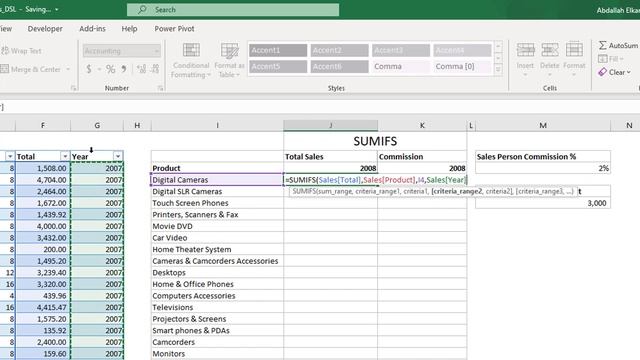This screenshot has height=360, width=640.
Task: Select Sales Person Commission % cell
Action: tap(542, 157)
